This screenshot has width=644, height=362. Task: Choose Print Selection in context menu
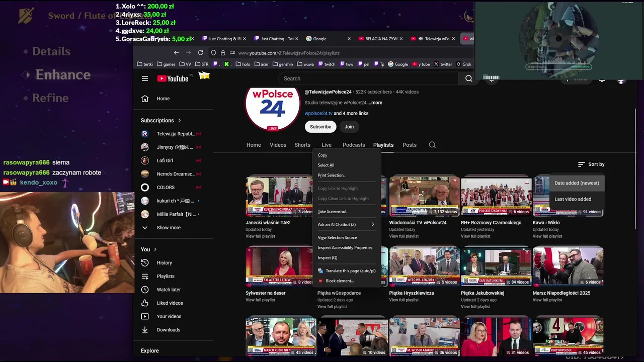tap(346, 175)
